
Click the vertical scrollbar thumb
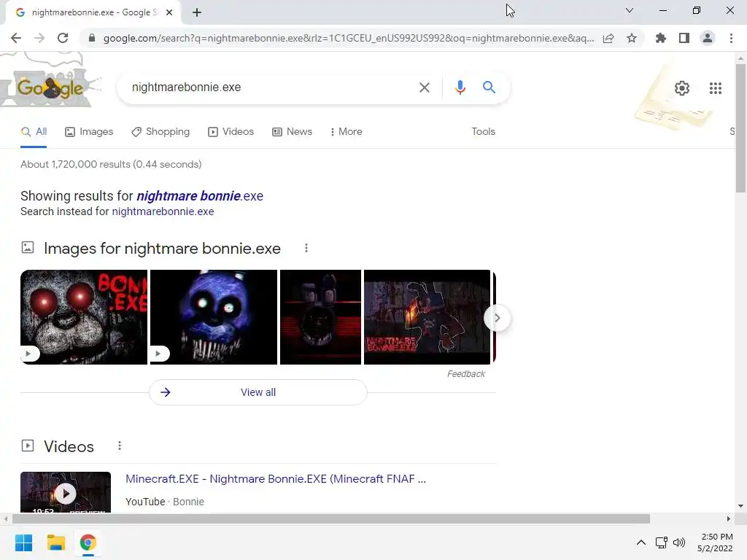(x=740, y=128)
